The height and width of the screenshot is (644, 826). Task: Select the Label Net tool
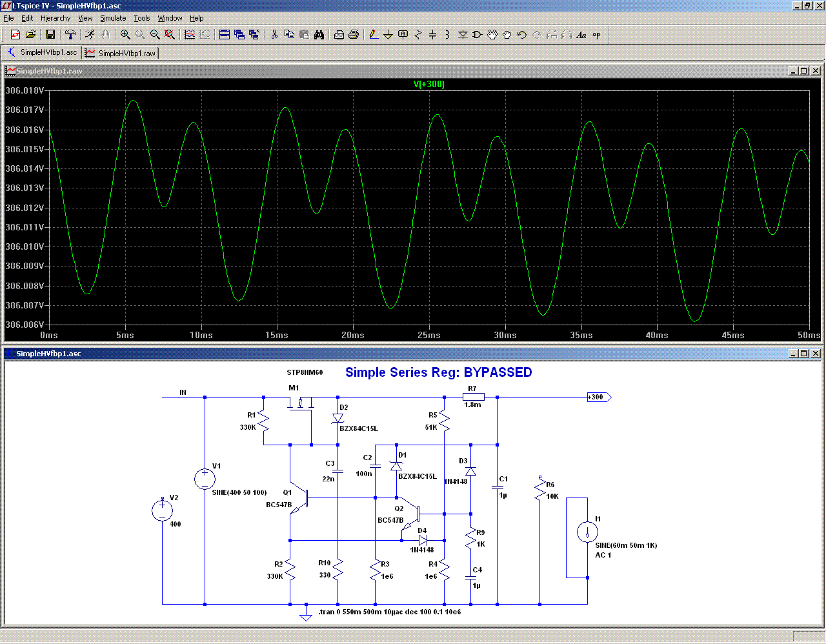[403, 35]
